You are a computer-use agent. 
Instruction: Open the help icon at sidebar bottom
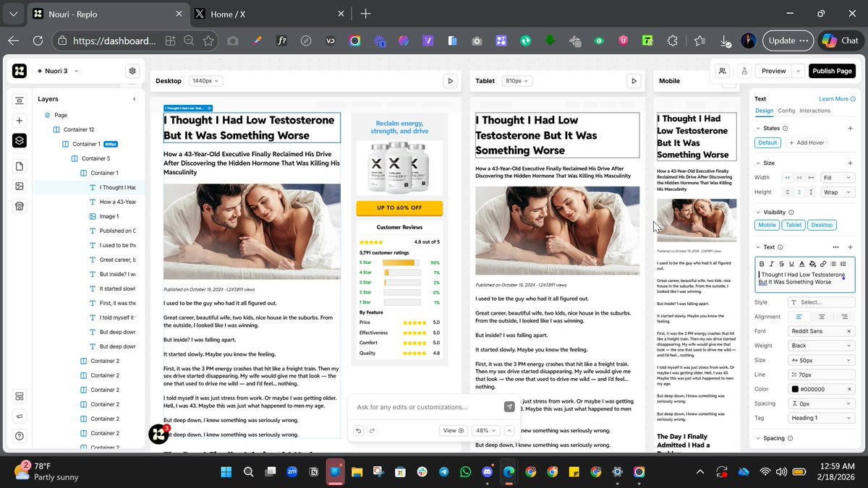pyautogui.click(x=20, y=436)
